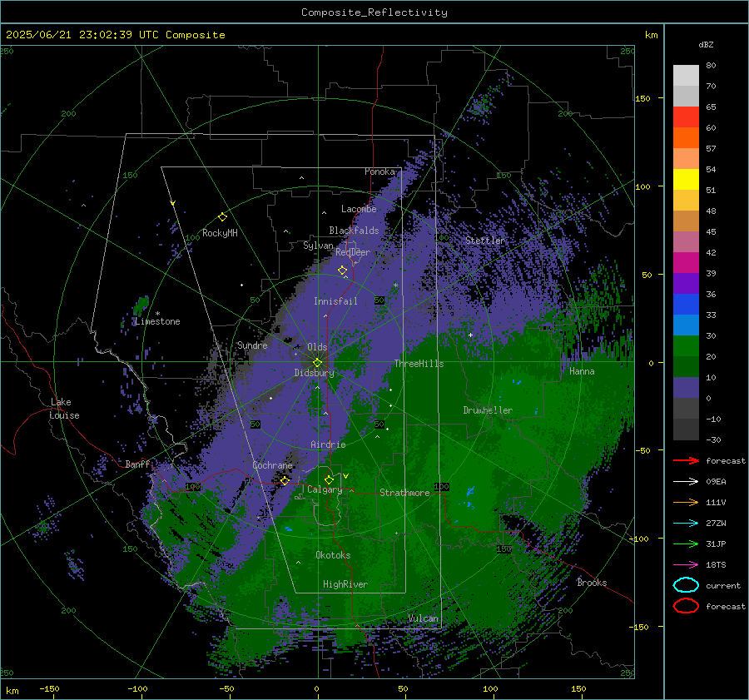The image size is (749, 700).
Task: Click the red forecast arrow in legend
Action: (x=686, y=460)
